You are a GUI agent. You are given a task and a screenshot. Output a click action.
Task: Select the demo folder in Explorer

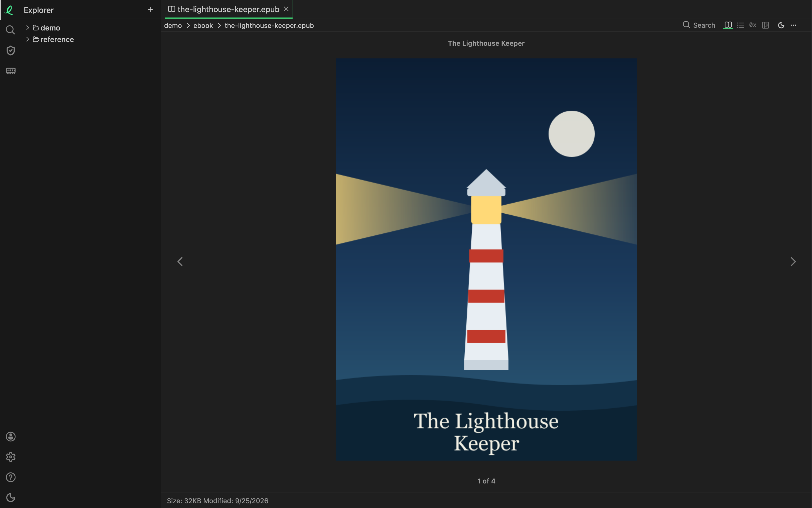coord(47,28)
